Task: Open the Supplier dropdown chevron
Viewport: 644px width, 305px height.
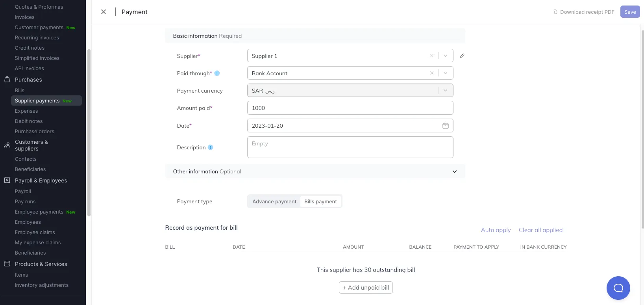Action: click(x=445, y=56)
